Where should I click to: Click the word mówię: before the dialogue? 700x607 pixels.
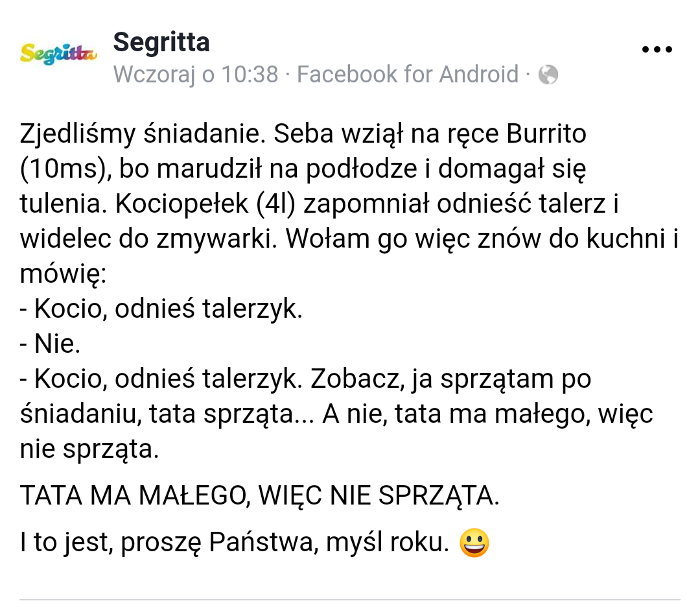(x=63, y=274)
